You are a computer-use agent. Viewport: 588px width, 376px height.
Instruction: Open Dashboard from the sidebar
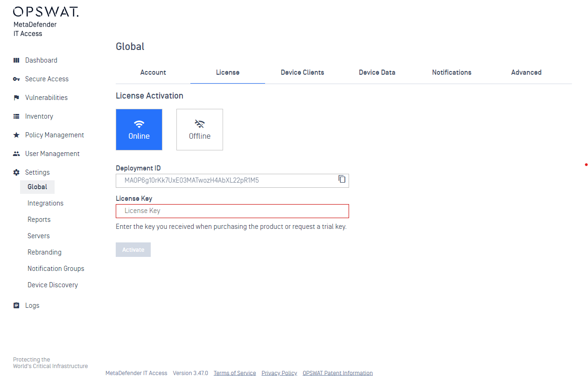41,60
